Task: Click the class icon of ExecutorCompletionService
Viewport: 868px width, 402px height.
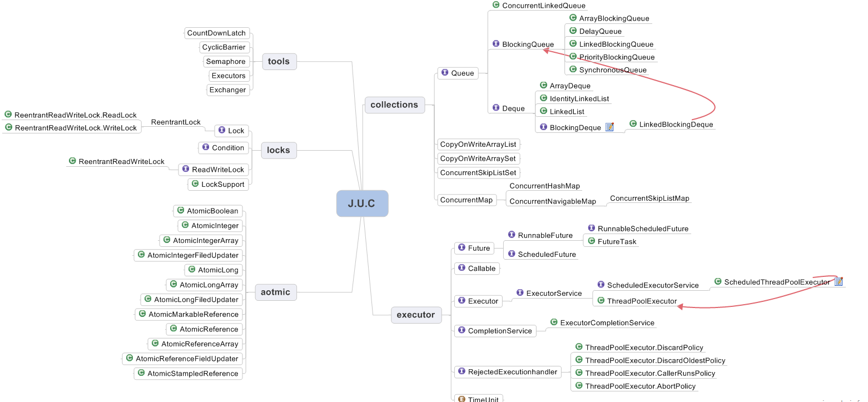Action: tap(554, 322)
